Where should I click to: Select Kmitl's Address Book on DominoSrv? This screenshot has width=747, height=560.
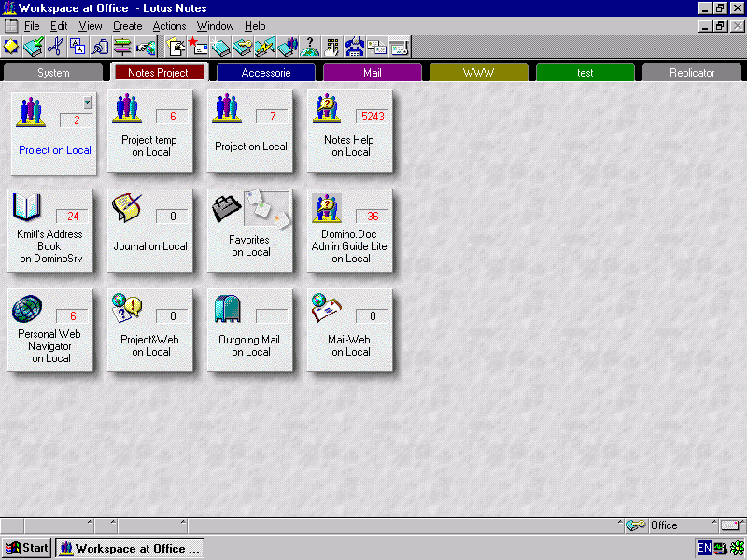(50, 231)
